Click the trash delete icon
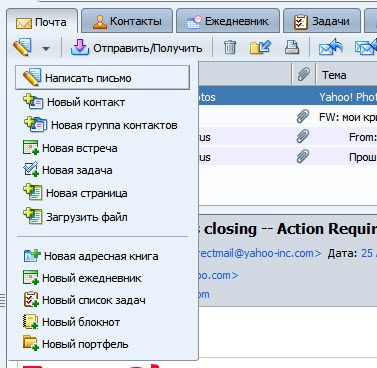 tap(230, 47)
